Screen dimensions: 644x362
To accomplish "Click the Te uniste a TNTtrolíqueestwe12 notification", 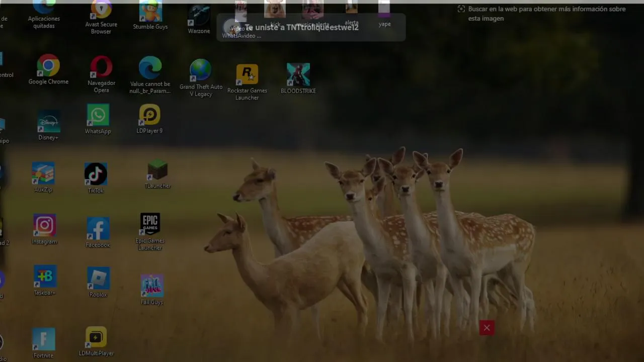I will point(311,28).
